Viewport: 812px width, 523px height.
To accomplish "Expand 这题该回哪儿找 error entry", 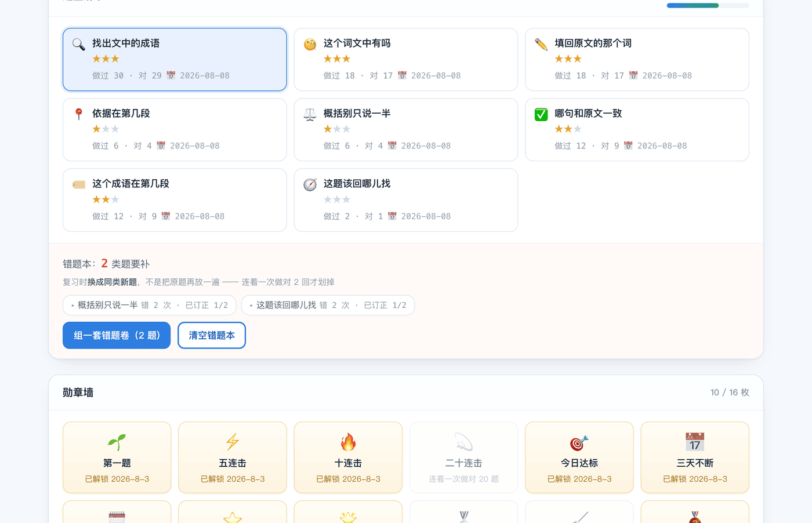I will [x=328, y=305].
